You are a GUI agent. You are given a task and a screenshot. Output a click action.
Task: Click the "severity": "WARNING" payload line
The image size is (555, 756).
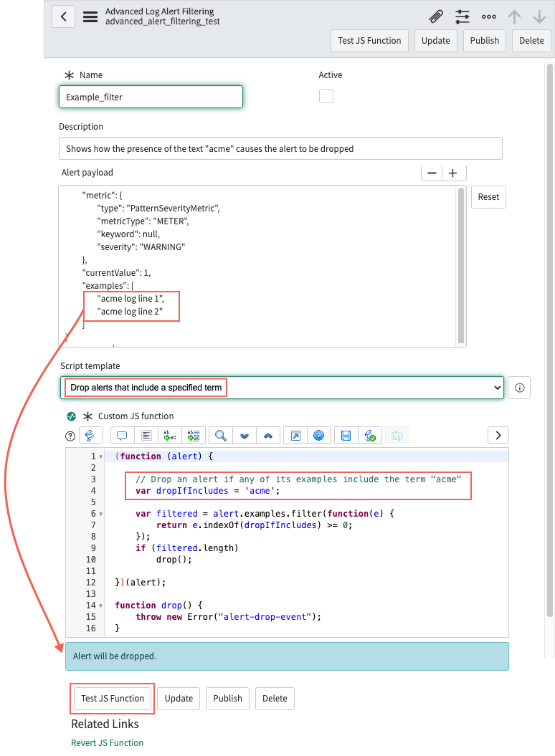tap(141, 247)
